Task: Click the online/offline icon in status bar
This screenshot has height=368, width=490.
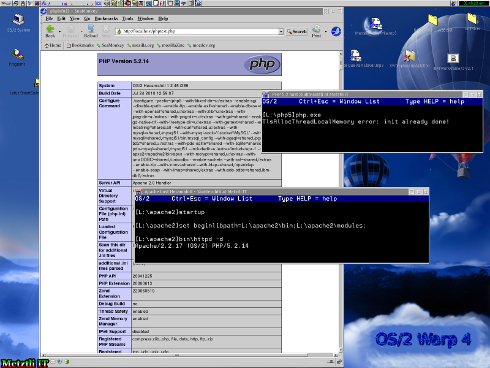Action: pos(331,362)
